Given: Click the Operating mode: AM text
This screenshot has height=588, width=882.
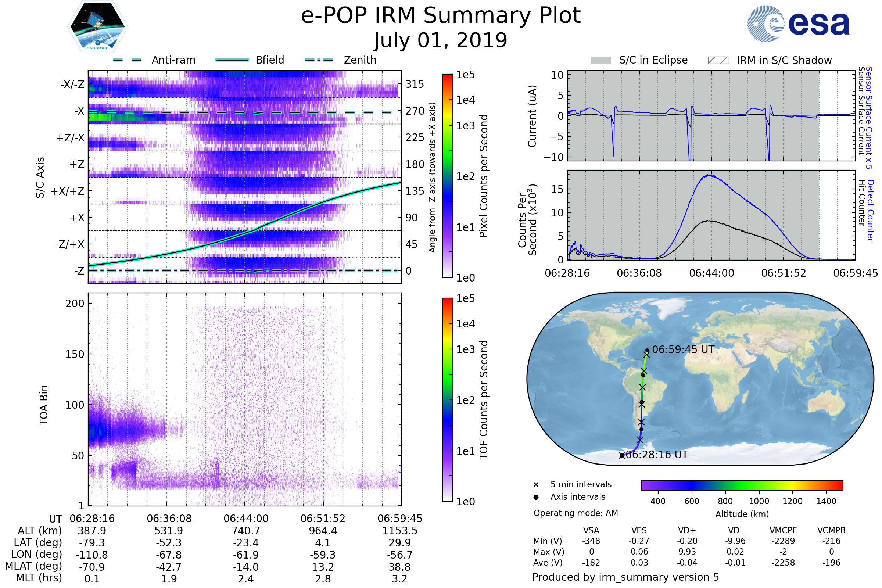Looking at the screenshot, I should (x=576, y=513).
